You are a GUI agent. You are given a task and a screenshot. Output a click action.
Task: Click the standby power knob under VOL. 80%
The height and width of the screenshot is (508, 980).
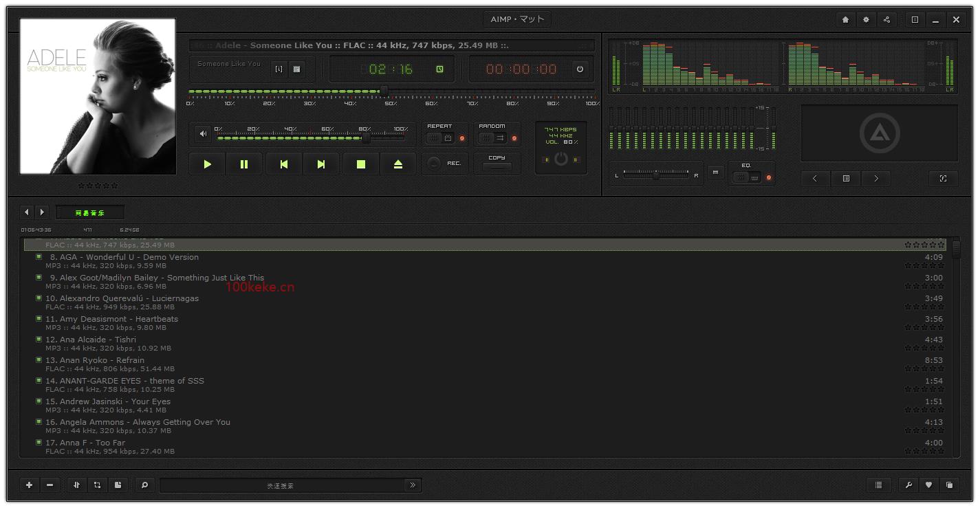pos(561,159)
